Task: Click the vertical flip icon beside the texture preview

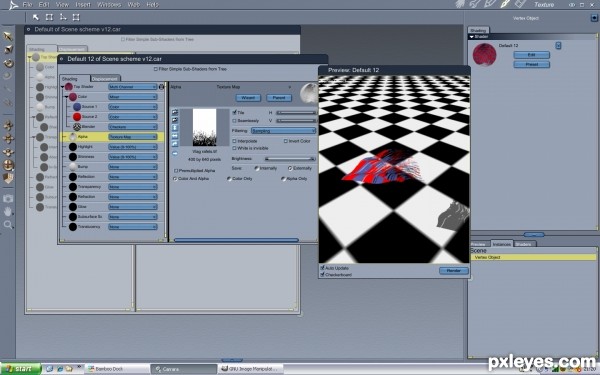Action: tap(175, 128)
